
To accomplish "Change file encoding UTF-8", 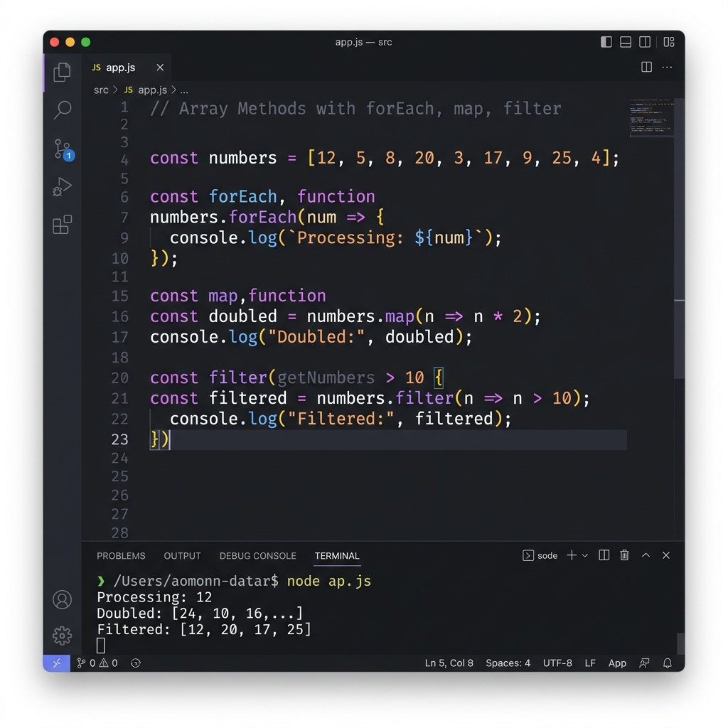I will (557, 663).
